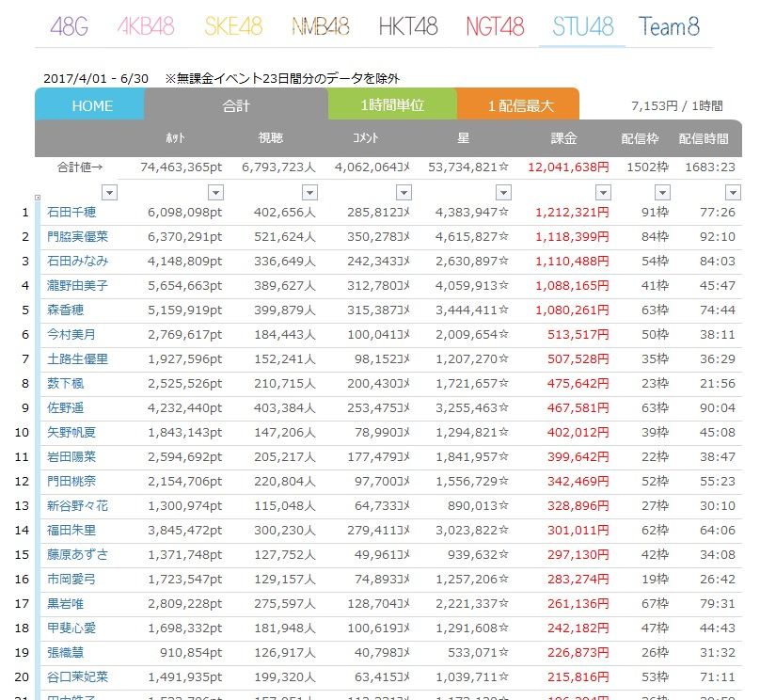The height and width of the screenshot is (700, 760).
Task: Click the 視聴 column header
Action: tap(271, 138)
